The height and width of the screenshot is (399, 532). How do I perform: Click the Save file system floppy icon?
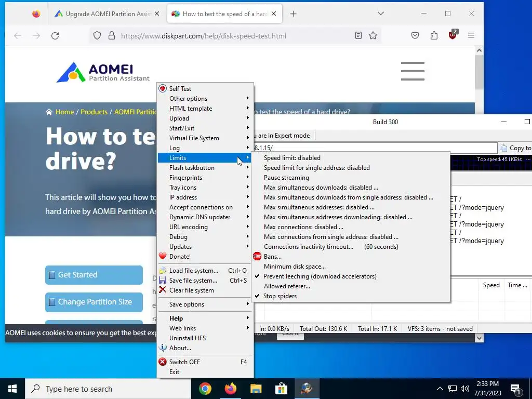pos(163,280)
